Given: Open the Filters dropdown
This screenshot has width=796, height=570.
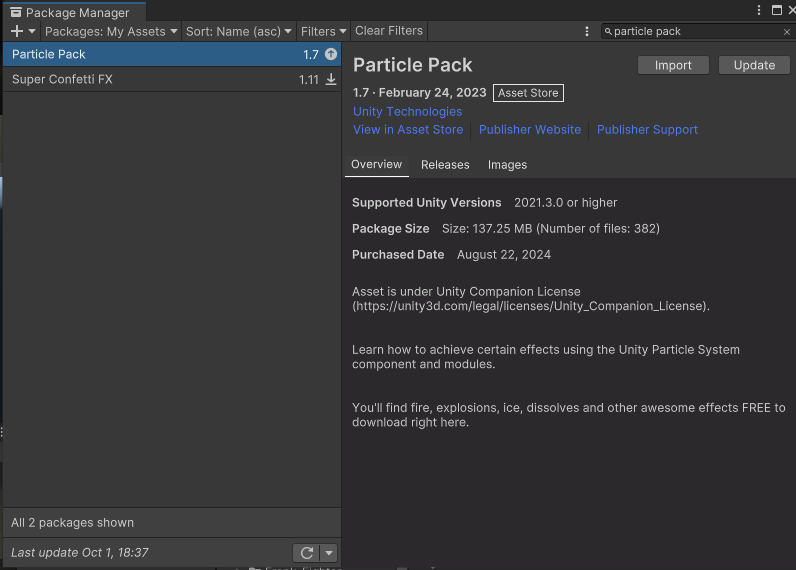Looking at the screenshot, I should point(323,31).
